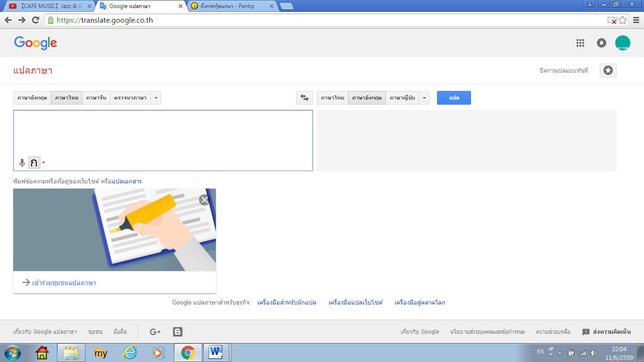Click the blue แปล translate button
The width and height of the screenshot is (644, 362).
[x=454, y=98]
